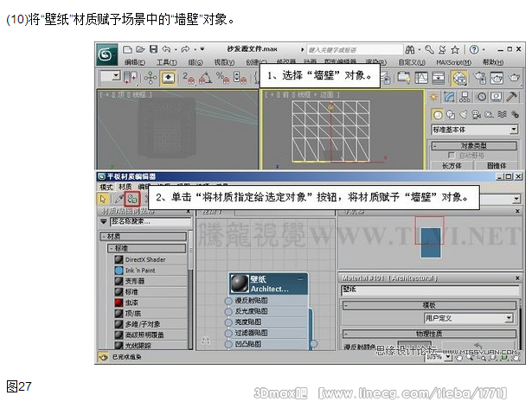Screen dimensions: 532x408
Task: Click the binoculars search icon
Action: click(410, 50)
